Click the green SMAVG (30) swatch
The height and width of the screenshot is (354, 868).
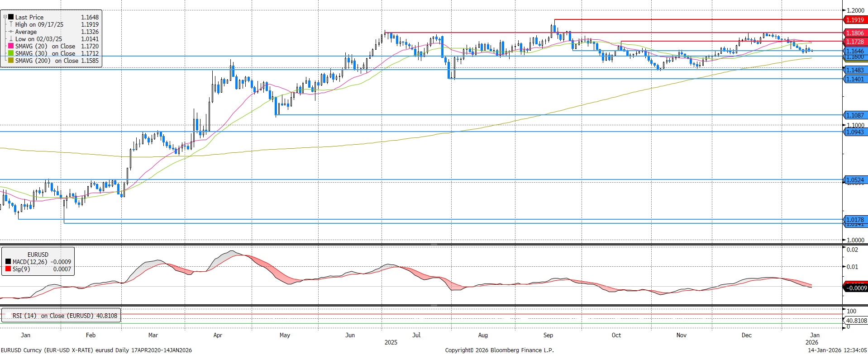(x=11, y=53)
